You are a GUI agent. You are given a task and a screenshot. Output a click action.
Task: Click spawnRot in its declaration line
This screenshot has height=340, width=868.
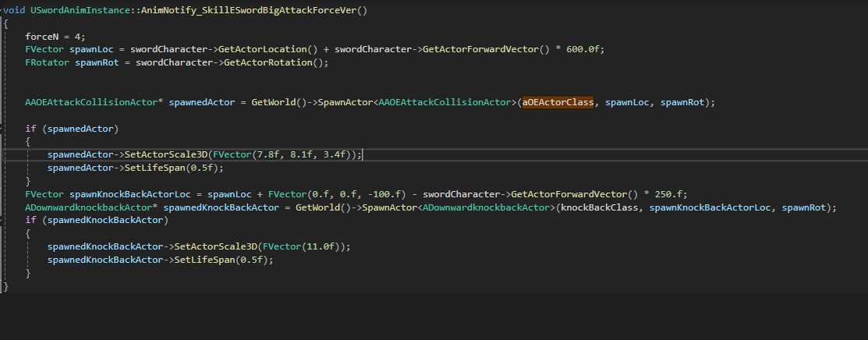pyautogui.click(x=97, y=62)
